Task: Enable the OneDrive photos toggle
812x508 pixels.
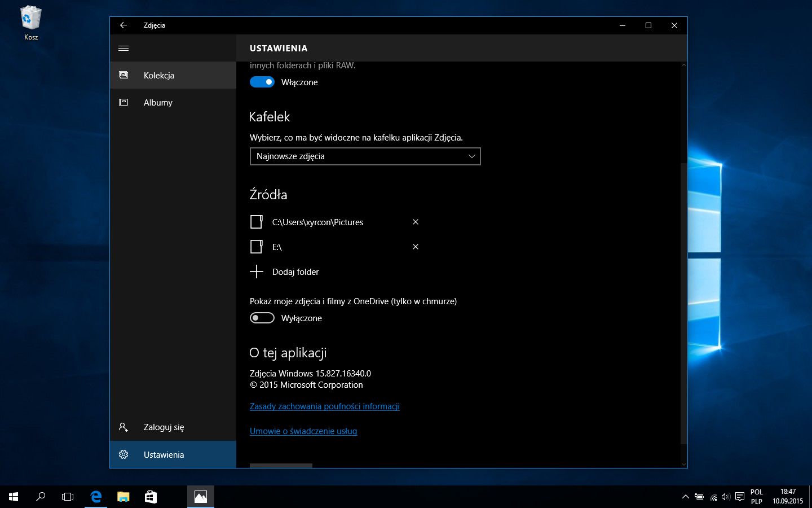Action: pyautogui.click(x=262, y=318)
